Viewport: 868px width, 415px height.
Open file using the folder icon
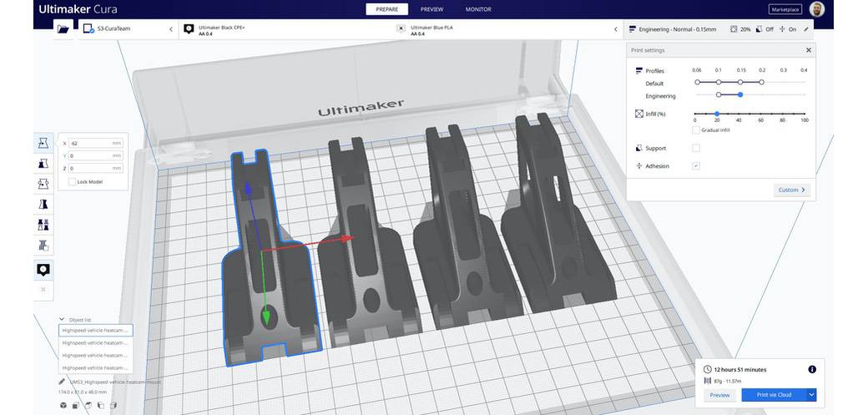click(x=63, y=29)
